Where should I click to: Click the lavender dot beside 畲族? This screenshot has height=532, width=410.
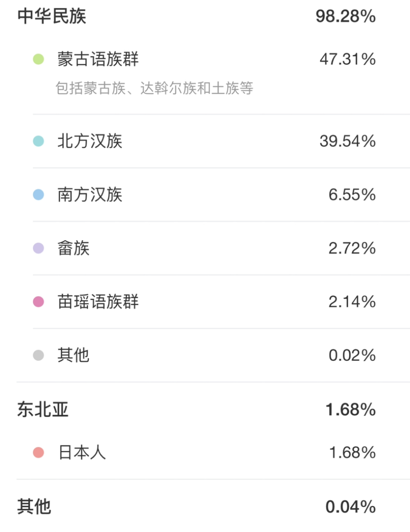[38, 248]
